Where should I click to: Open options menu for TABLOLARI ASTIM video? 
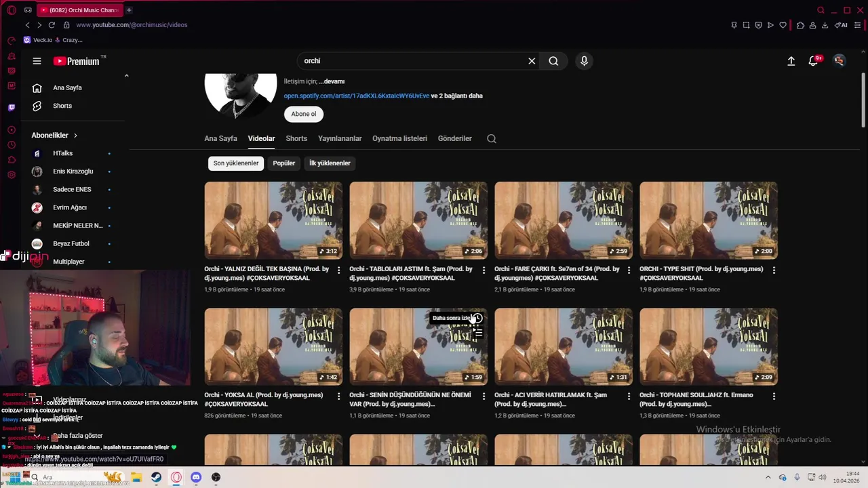coord(484,270)
